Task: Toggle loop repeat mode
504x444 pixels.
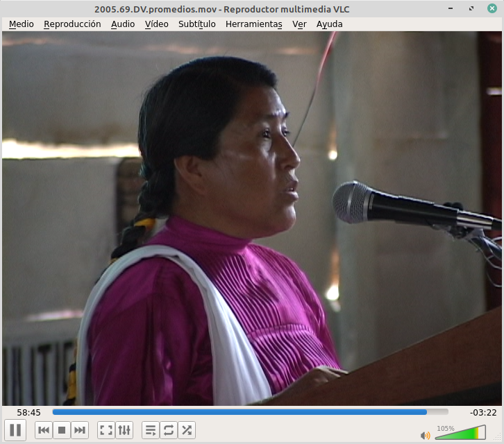Action: pos(169,430)
